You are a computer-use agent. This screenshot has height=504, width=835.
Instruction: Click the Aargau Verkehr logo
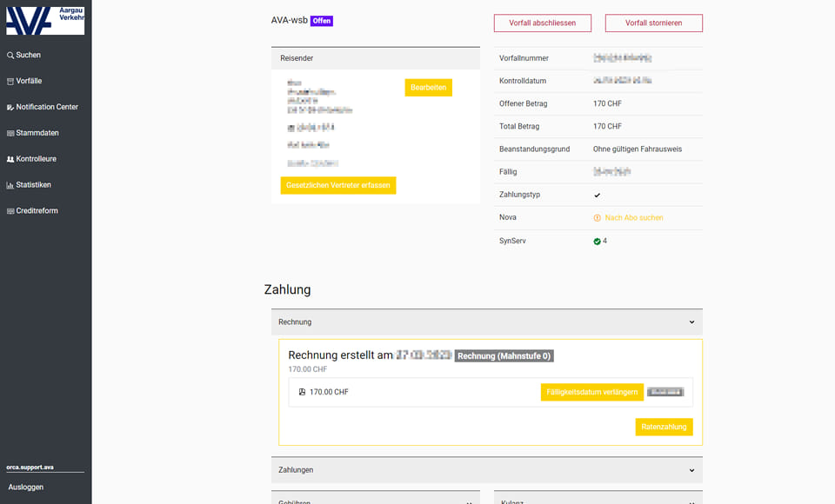click(x=45, y=18)
